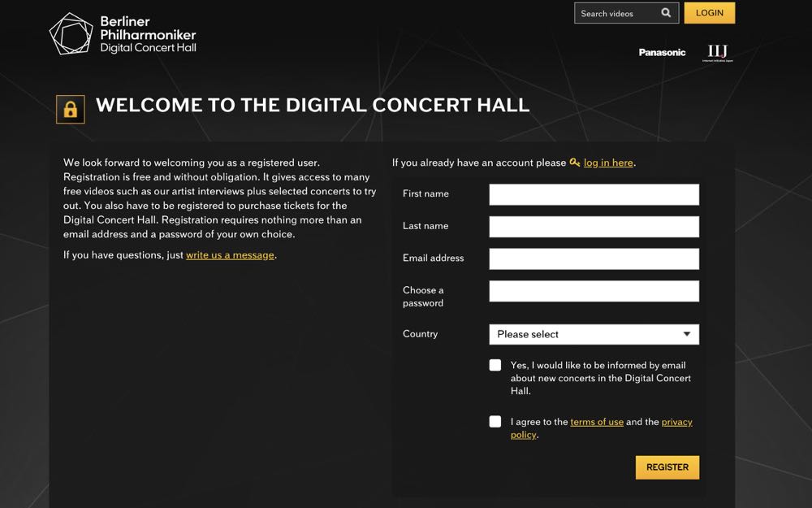
Task: Click the Panasonic sponsor logo
Action: pos(662,52)
